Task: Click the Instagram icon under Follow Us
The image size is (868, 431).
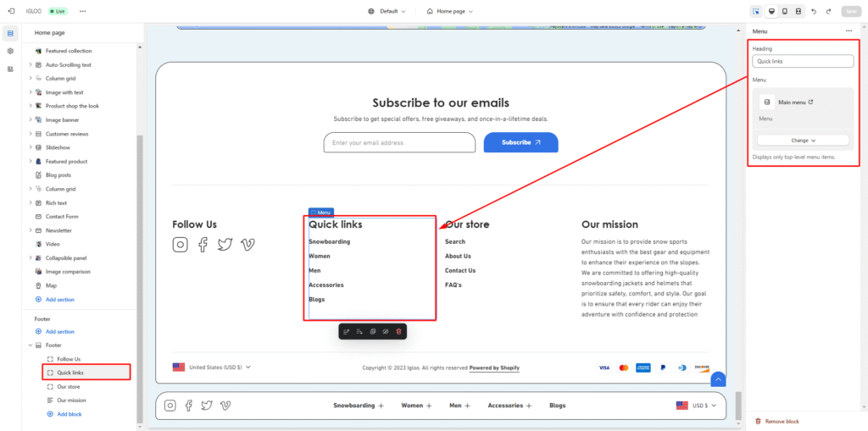Action: tap(180, 245)
